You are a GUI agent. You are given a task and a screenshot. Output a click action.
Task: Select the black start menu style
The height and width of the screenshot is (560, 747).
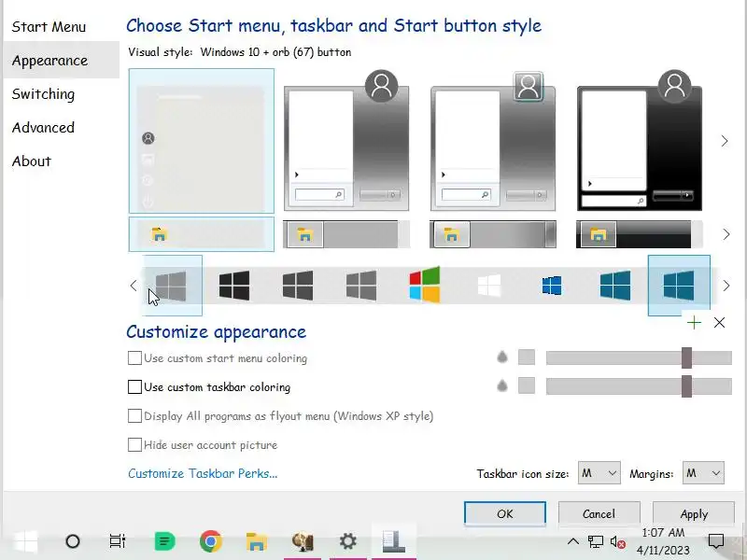[x=640, y=141]
